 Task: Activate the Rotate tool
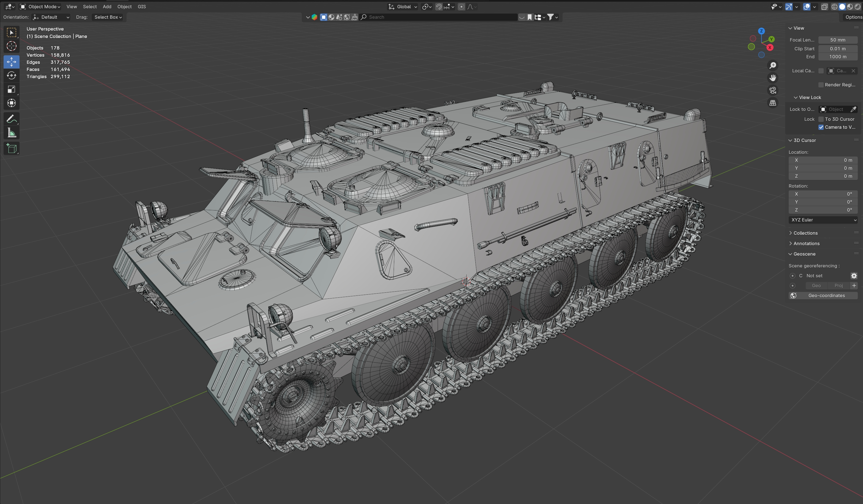coord(11,76)
